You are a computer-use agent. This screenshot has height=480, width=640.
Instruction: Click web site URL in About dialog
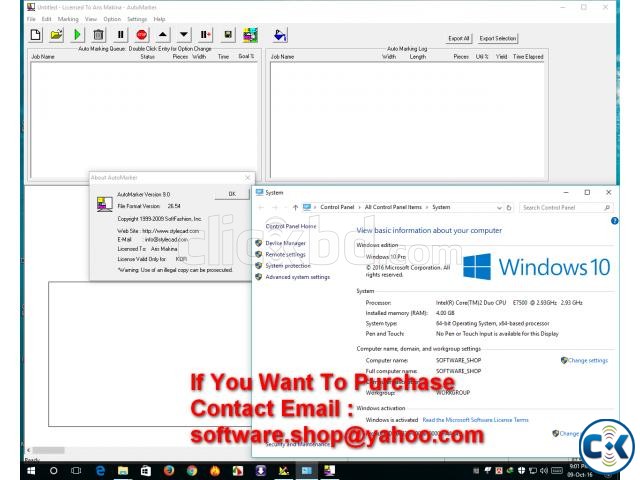(x=171, y=231)
